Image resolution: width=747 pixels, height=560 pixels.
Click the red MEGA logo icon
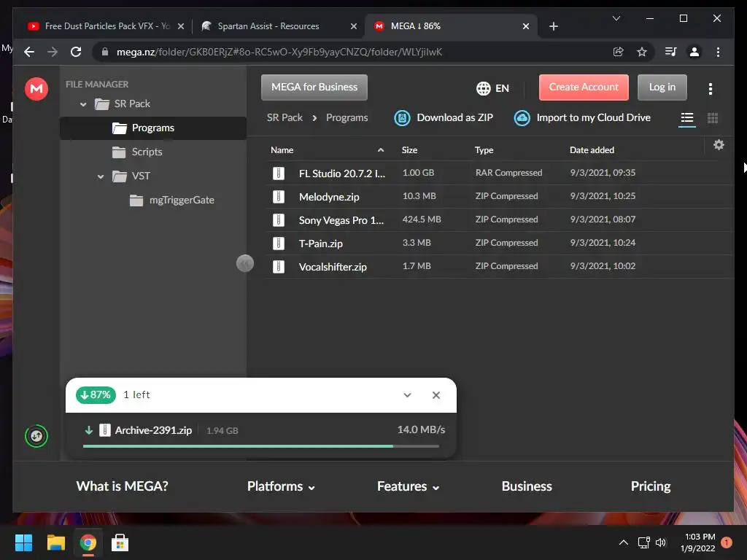pyautogui.click(x=36, y=89)
